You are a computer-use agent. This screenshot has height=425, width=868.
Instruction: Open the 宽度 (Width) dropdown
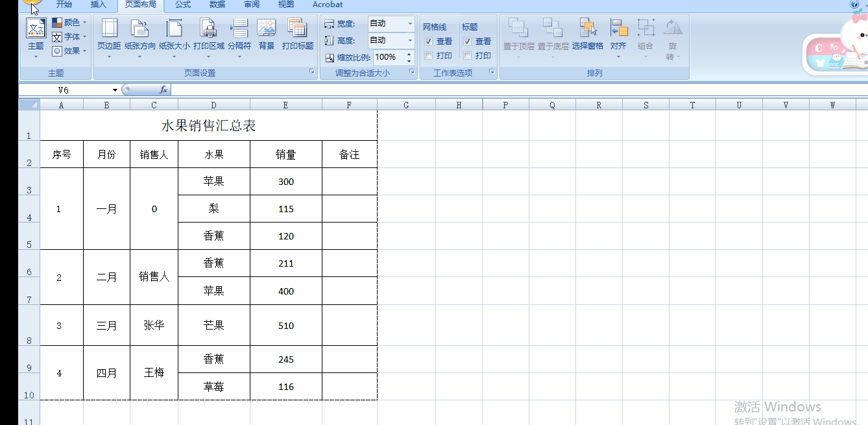(x=409, y=25)
